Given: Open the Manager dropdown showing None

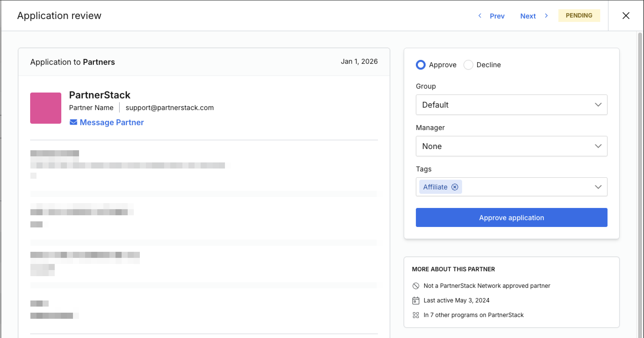Looking at the screenshot, I should click(x=511, y=146).
